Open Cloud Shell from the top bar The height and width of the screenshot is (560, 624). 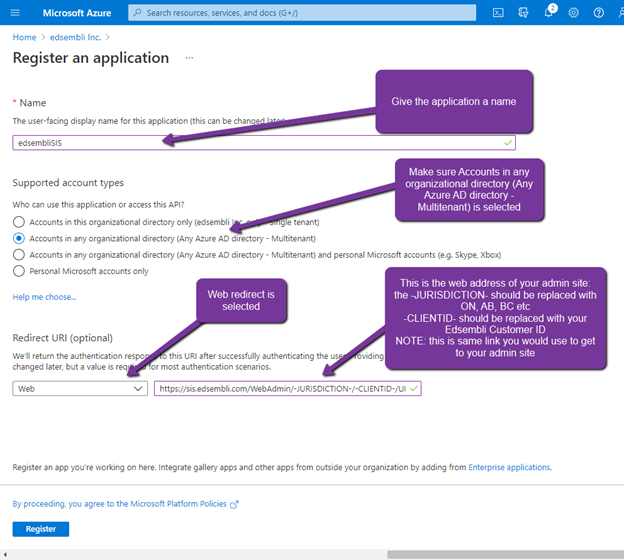(x=498, y=13)
